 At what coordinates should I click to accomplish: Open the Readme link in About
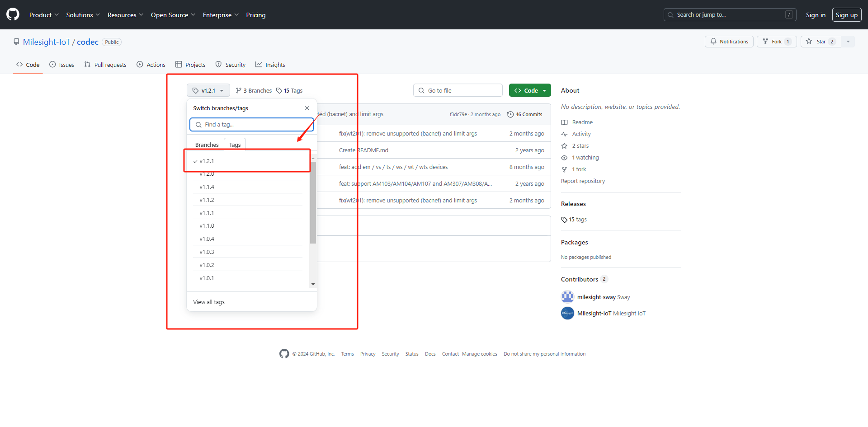pos(577,122)
